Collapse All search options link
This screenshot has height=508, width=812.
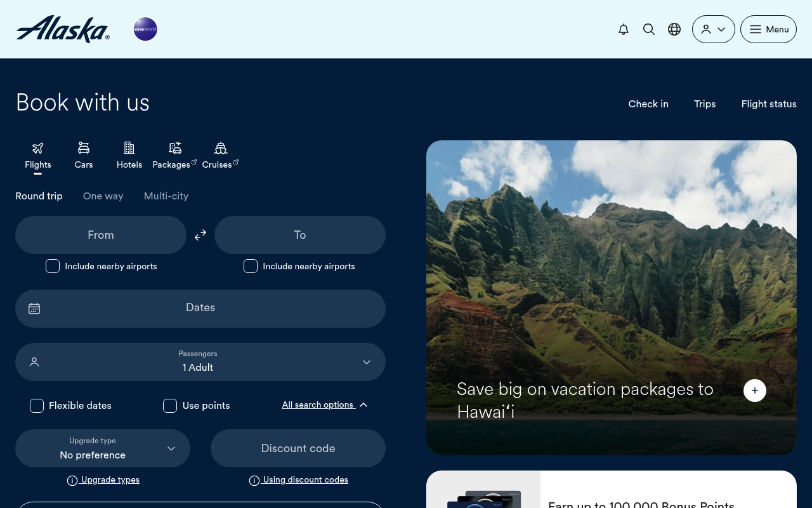[x=325, y=405]
